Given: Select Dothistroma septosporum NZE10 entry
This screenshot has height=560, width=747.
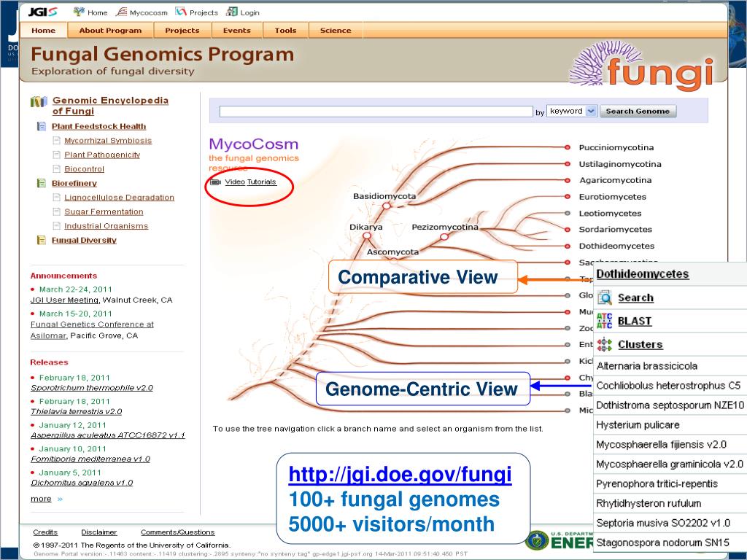Looking at the screenshot, I should click(x=670, y=405).
